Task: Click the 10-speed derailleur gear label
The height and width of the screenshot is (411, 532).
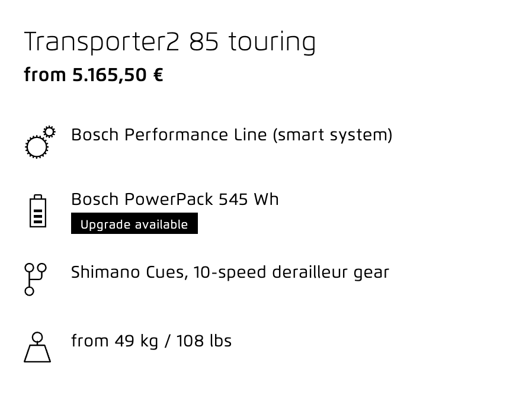Action: click(291, 272)
